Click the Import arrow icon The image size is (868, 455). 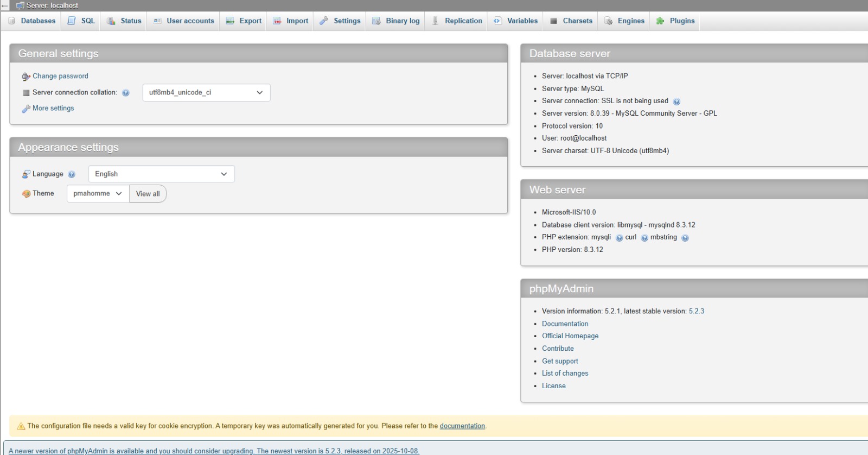(277, 21)
